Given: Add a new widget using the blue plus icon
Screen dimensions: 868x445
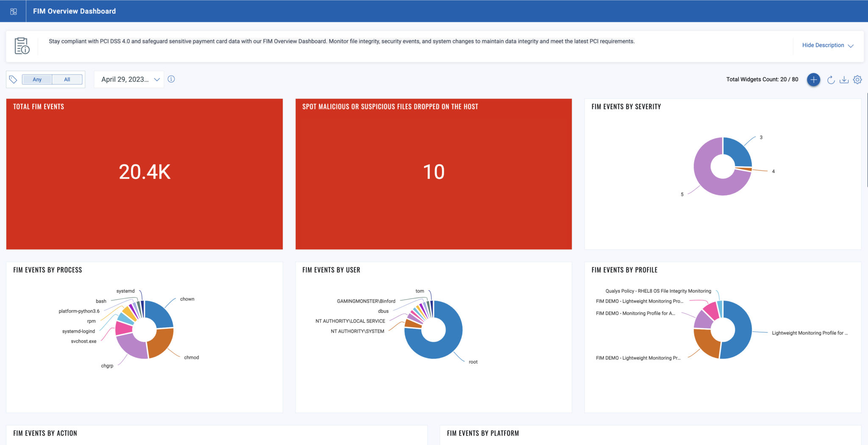Looking at the screenshot, I should point(813,79).
